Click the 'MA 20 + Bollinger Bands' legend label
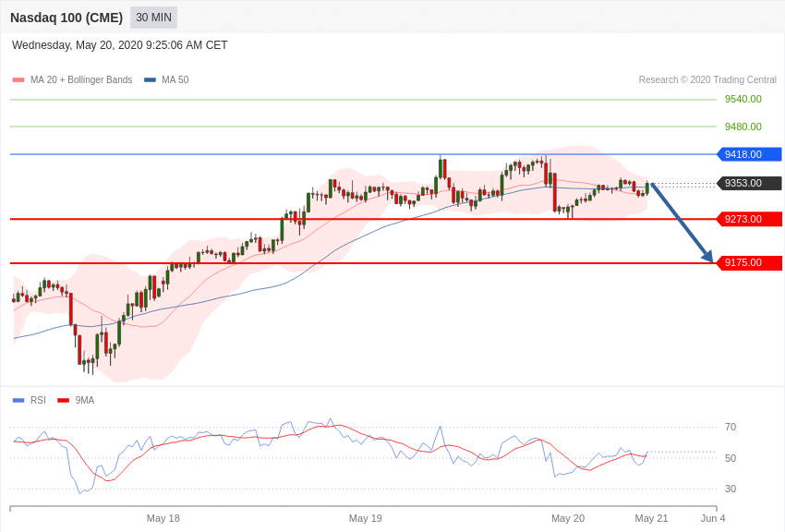Viewport: 785px width, 532px height. tap(81, 79)
